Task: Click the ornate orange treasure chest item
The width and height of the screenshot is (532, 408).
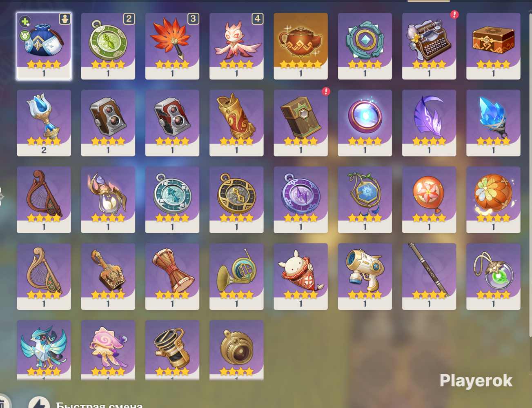Action: click(x=493, y=46)
